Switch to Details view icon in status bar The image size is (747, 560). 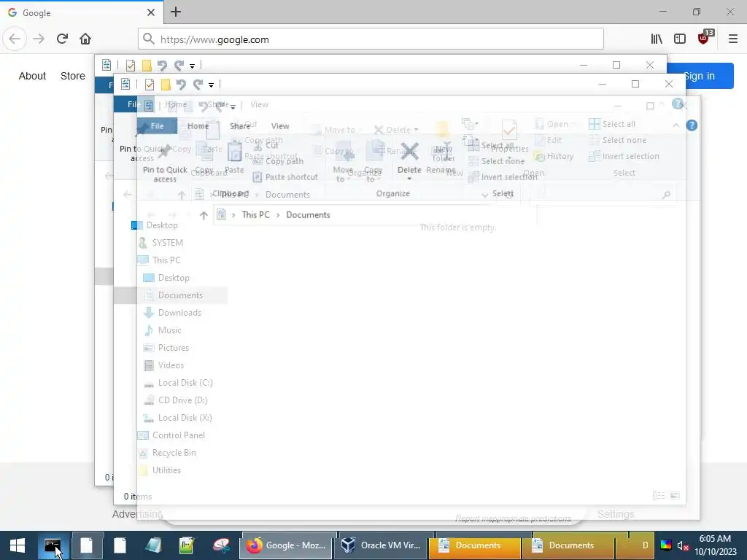click(659, 496)
